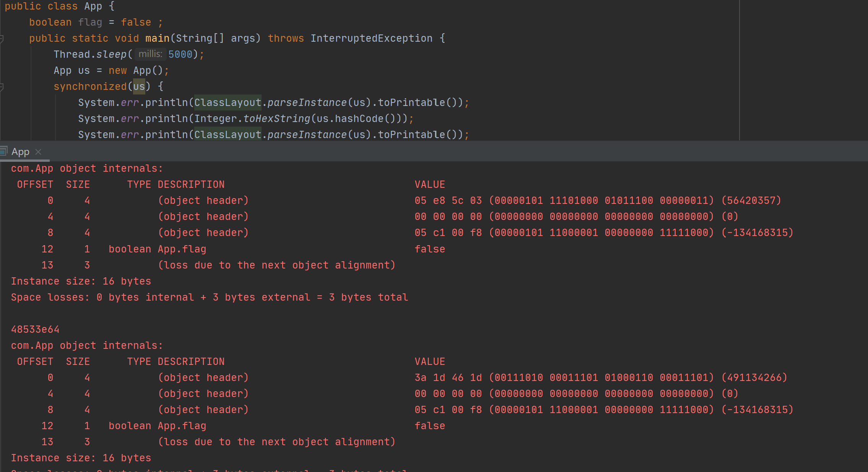Click the second ClassLayout reference
The width and height of the screenshot is (868, 472).
(228, 135)
